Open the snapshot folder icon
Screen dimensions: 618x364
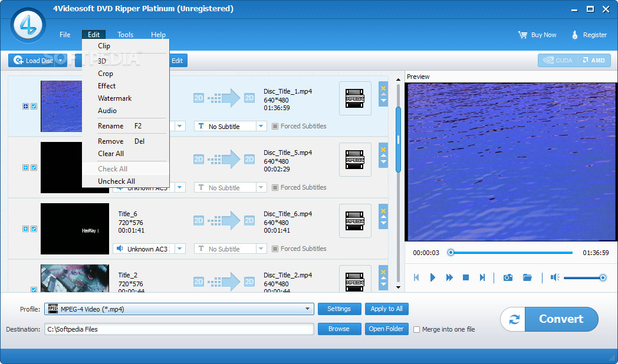tap(527, 277)
